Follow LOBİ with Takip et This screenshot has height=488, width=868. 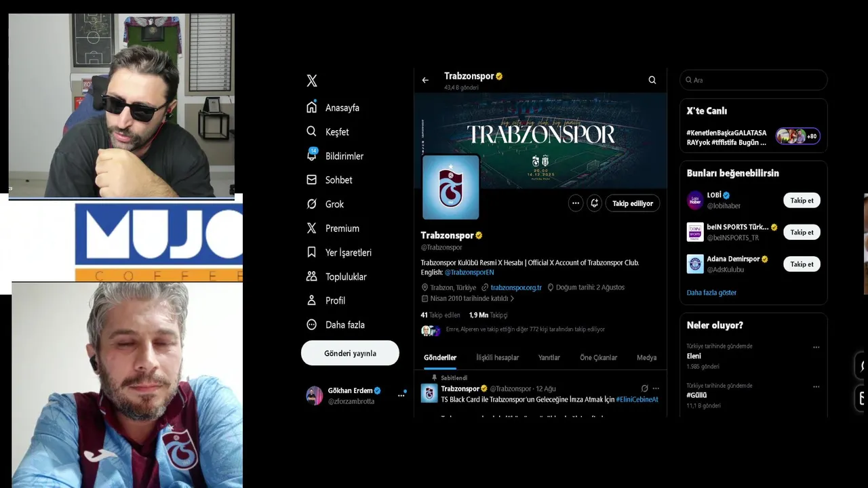[802, 200]
